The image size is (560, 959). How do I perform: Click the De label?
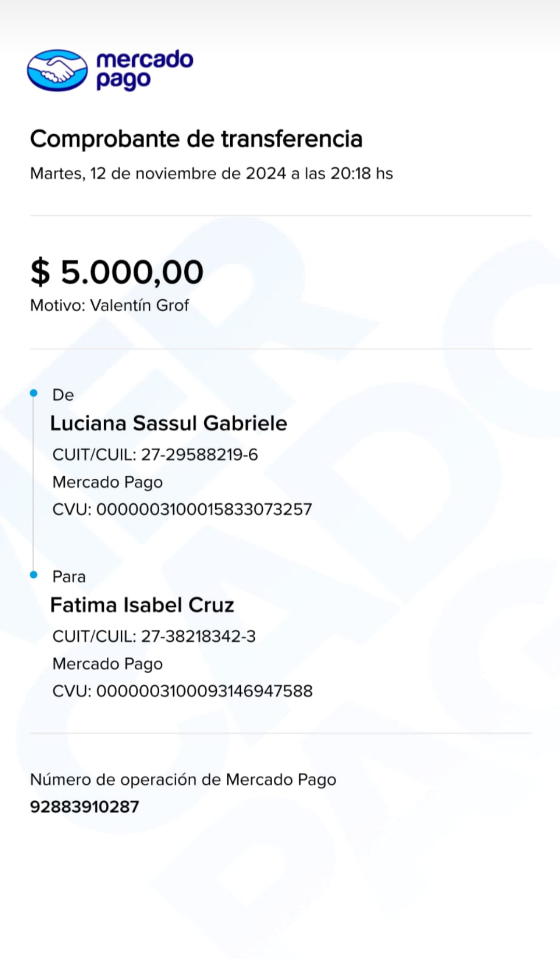pos(63,395)
